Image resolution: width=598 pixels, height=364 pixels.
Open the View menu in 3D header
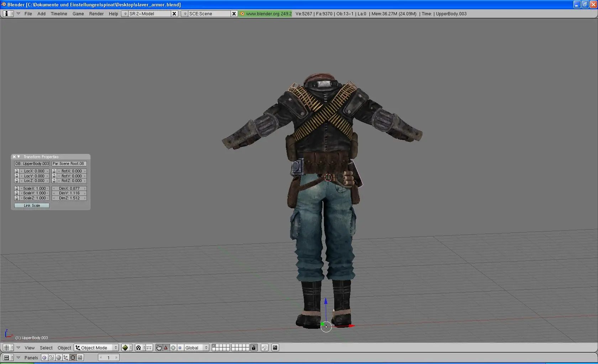pyautogui.click(x=30, y=348)
